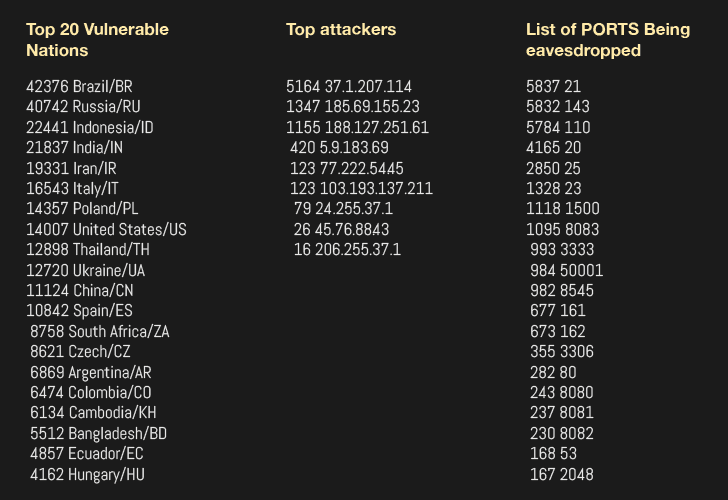Select the port 50001 row
This screenshot has height=500, width=728.
click(x=566, y=270)
